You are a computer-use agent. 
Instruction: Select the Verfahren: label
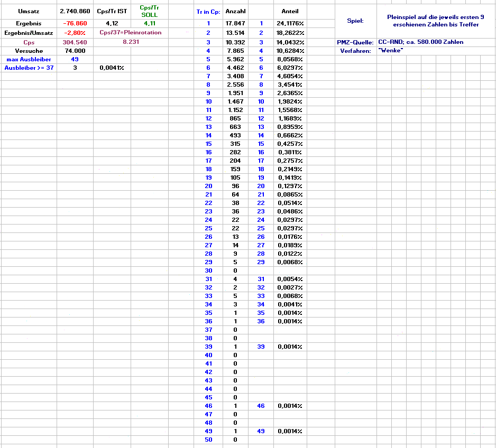(x=355, y=51)
